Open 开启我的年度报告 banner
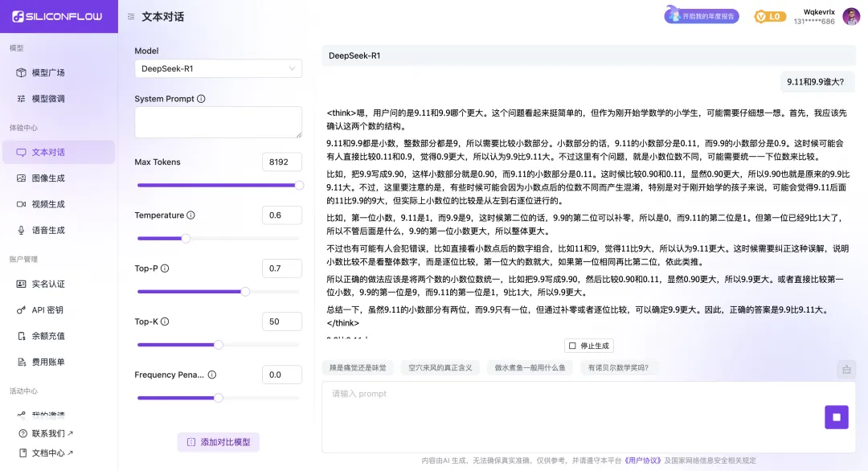Screen dimensions: 868x471 click(702, 16)
